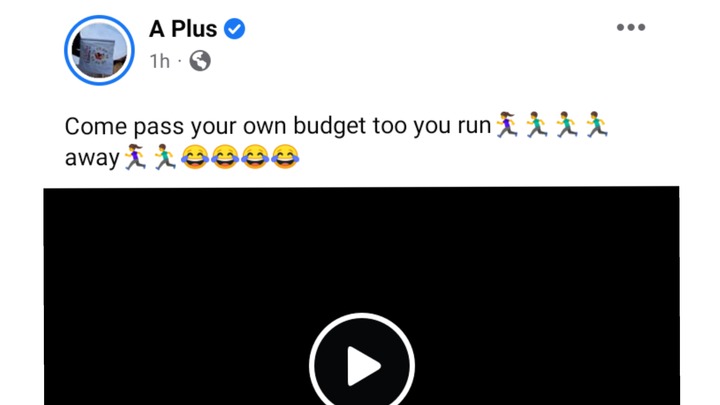Click the second laughing tears emoji
The image size is (720, 405).
[x=225, y=157]
